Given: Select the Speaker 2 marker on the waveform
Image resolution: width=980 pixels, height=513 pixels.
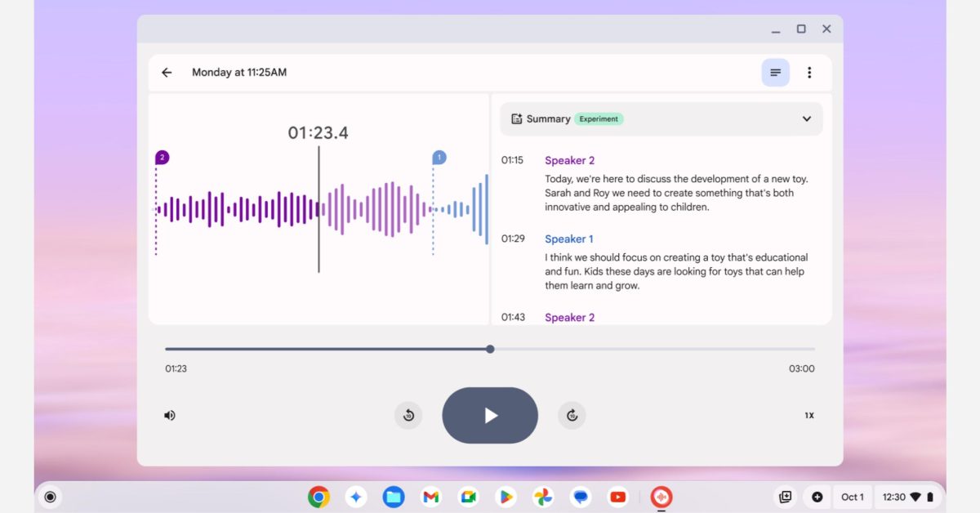Looking at the screenshot, I should click(x=161, y=156).
